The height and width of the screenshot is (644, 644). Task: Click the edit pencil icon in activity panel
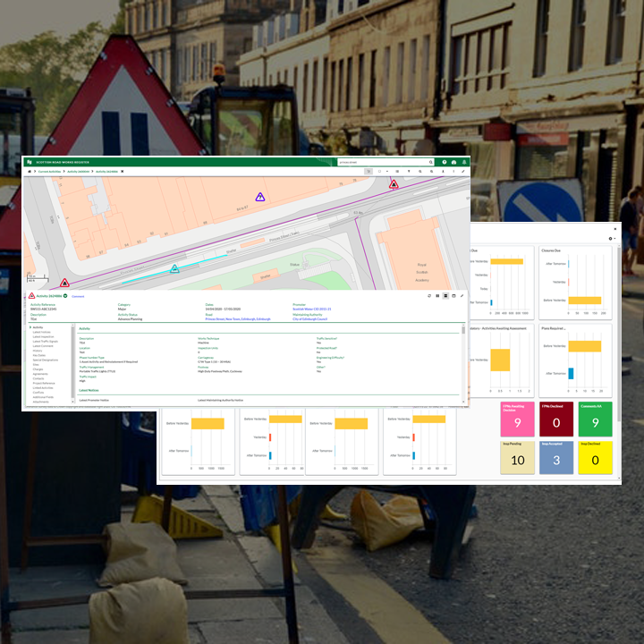pyautogui.click(x=462, y=295)
